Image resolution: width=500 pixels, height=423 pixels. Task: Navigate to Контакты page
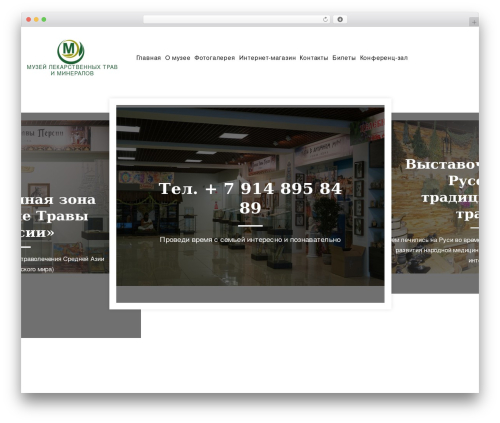click(314, 58)
